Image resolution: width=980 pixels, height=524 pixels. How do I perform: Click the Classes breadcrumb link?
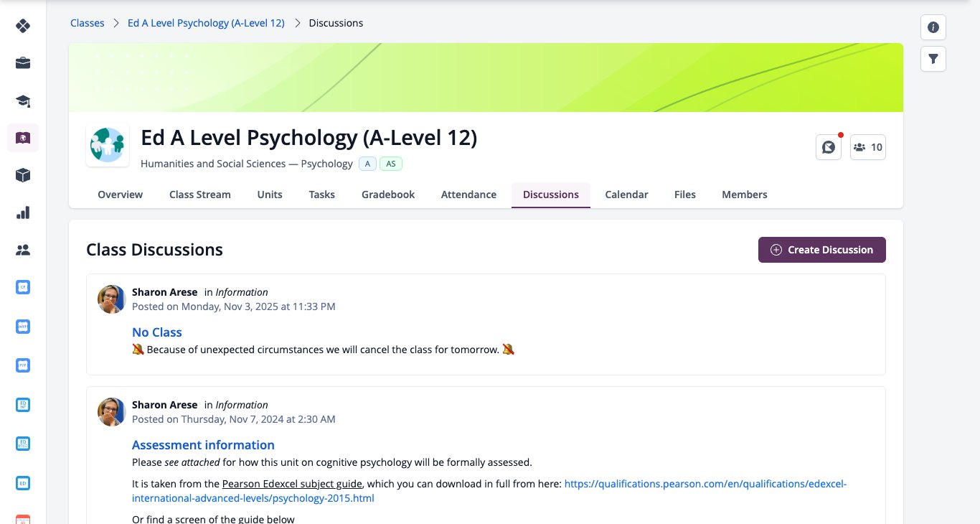[88, 23]
